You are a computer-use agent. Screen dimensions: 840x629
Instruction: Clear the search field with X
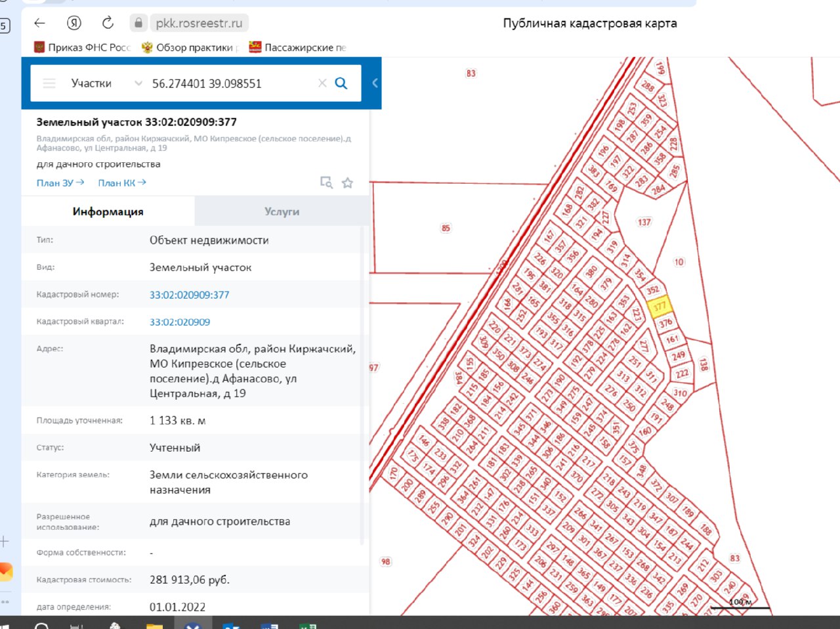click(x=322, y=83)
